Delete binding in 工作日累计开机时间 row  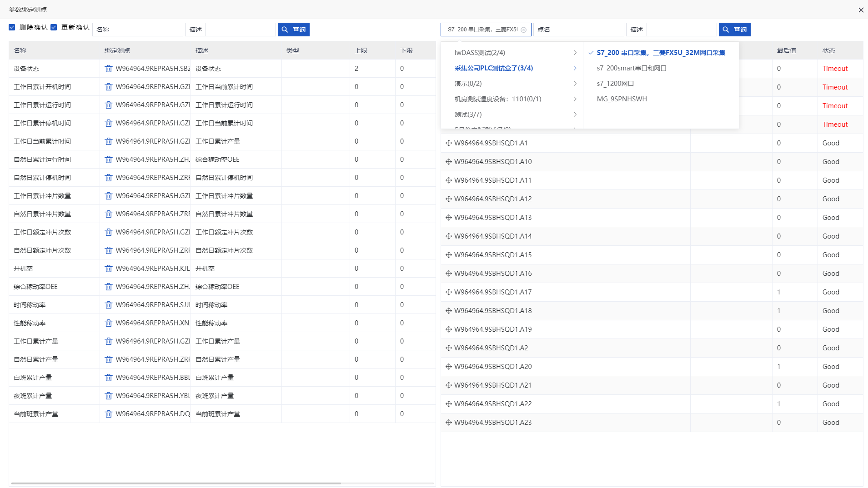coord(108,87)
